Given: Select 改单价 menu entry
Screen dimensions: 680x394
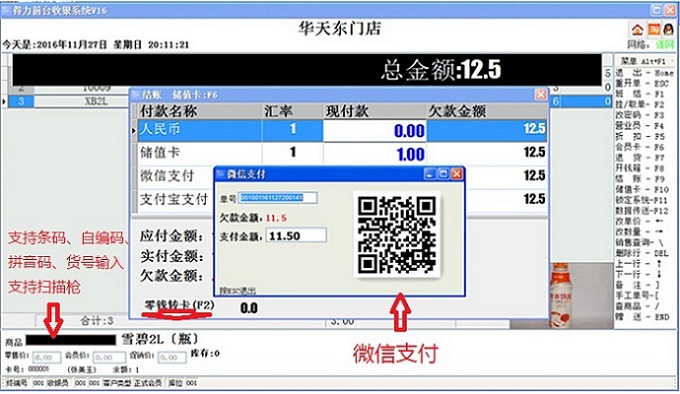Looking at the screenshot, I should 640,221.
